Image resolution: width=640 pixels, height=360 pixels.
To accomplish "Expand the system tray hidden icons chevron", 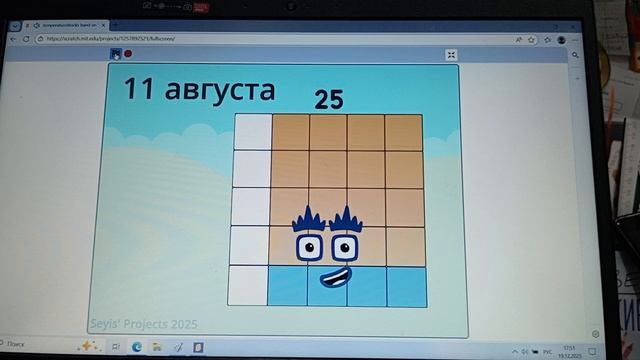I will (x=514, y=351).
